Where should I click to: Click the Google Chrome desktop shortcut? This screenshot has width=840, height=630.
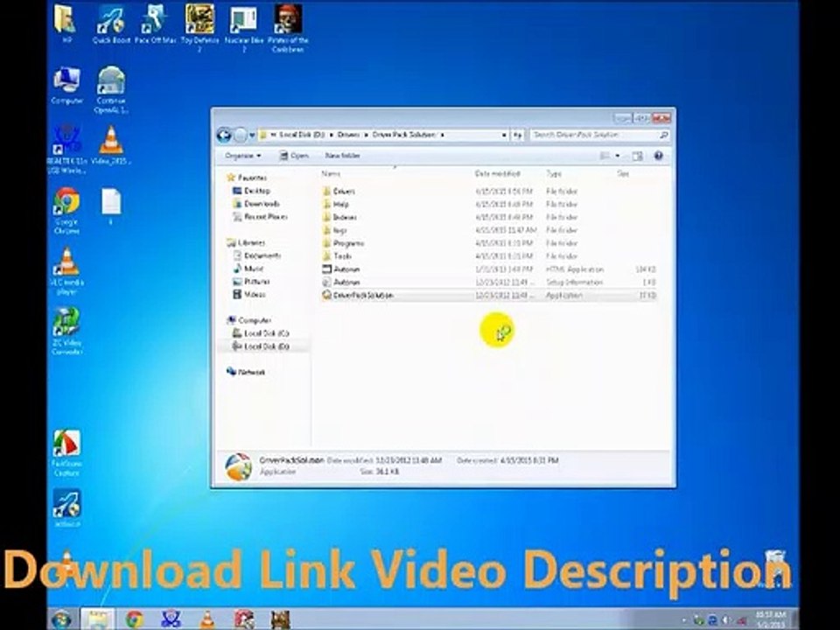(66, 211)
